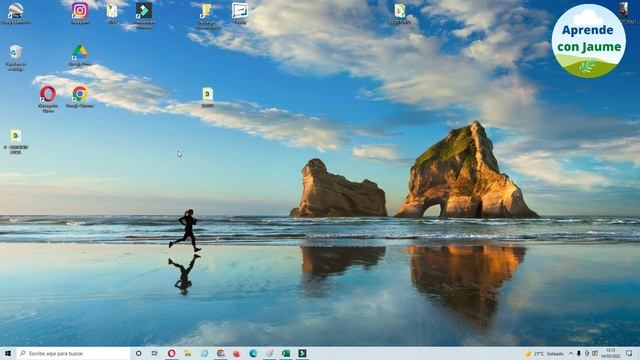
Task: Select the Opera browser desktop shortcut
Action: tap(48, 99)
